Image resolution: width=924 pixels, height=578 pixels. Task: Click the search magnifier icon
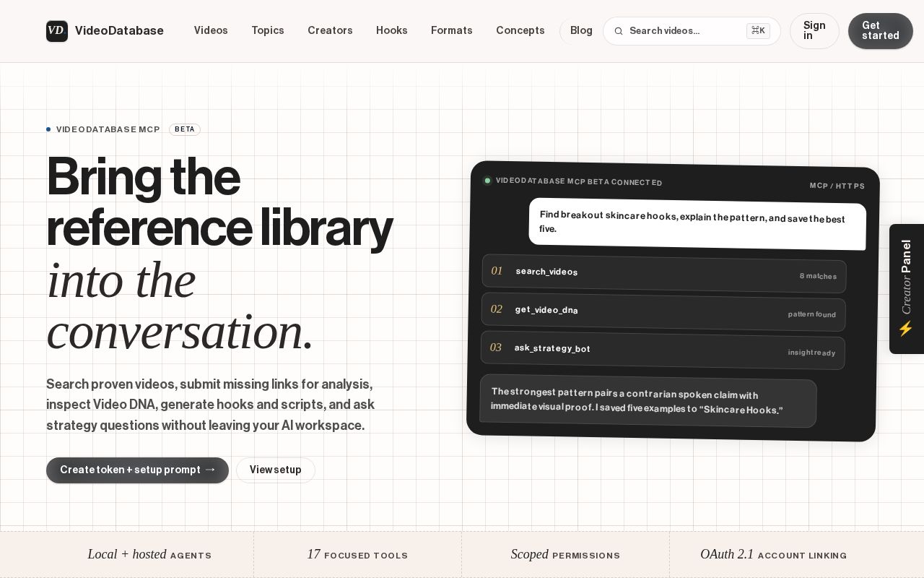click(x=619, y=31)
